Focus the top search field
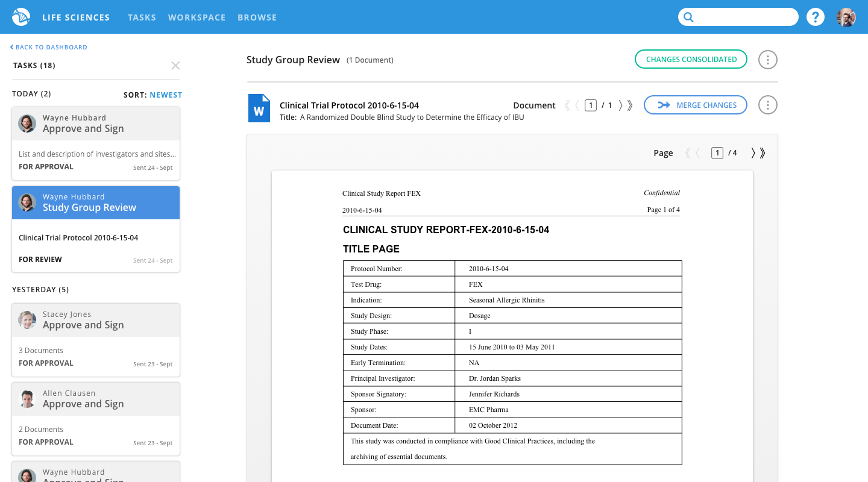 738,17
